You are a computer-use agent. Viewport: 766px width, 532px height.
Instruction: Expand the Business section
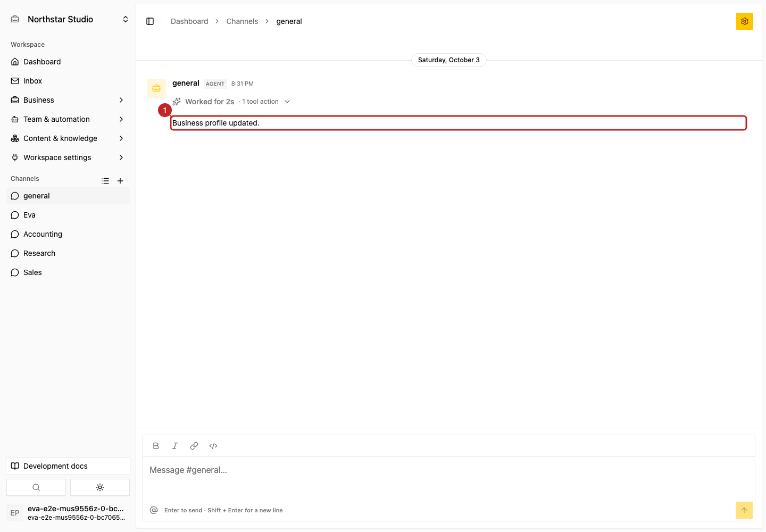click(x=68, y=100)
